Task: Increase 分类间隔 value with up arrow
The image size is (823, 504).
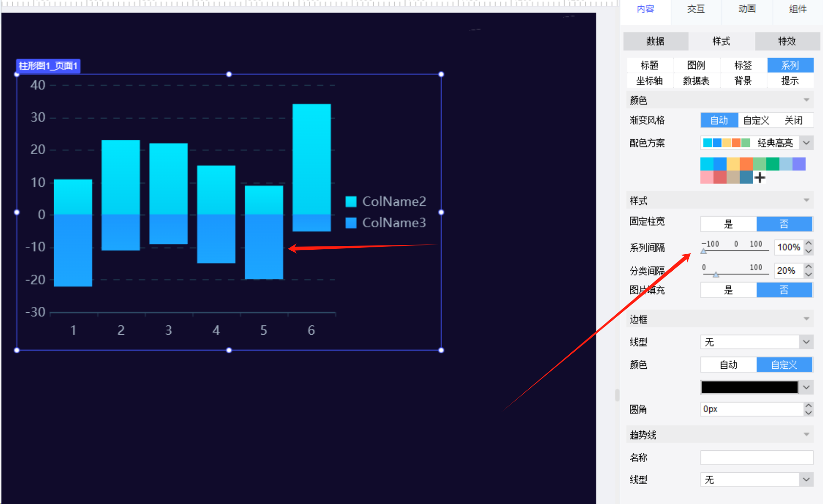Action: (809, 266)
